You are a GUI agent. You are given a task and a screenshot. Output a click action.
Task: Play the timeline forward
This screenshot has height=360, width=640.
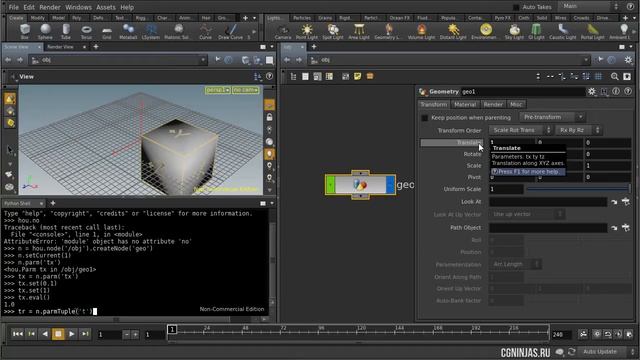(72, 334)
